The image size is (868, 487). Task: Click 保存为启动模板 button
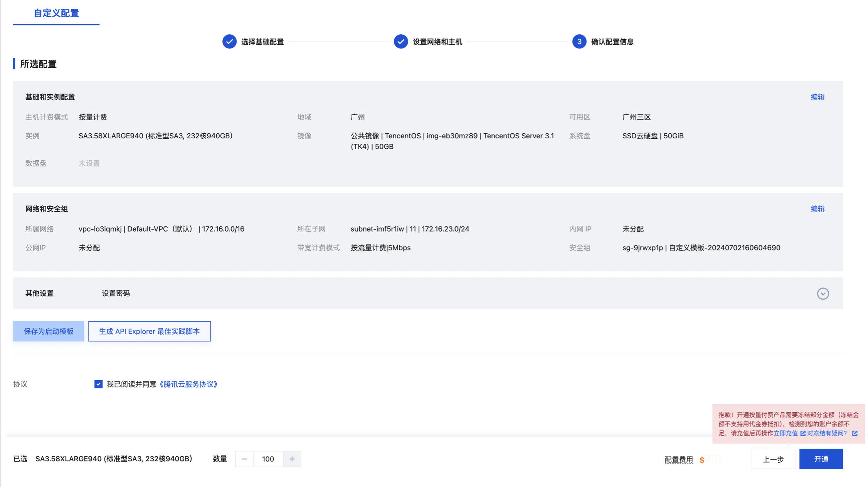49,331
